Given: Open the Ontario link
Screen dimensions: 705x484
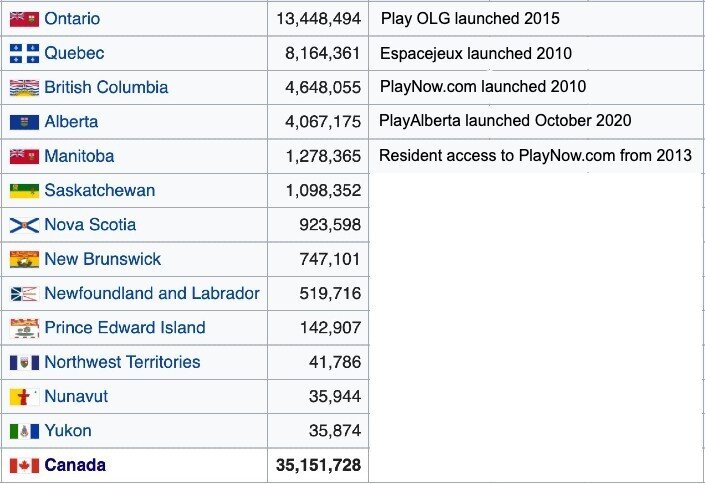Looking at the screenshot, I should coord(72,19).
